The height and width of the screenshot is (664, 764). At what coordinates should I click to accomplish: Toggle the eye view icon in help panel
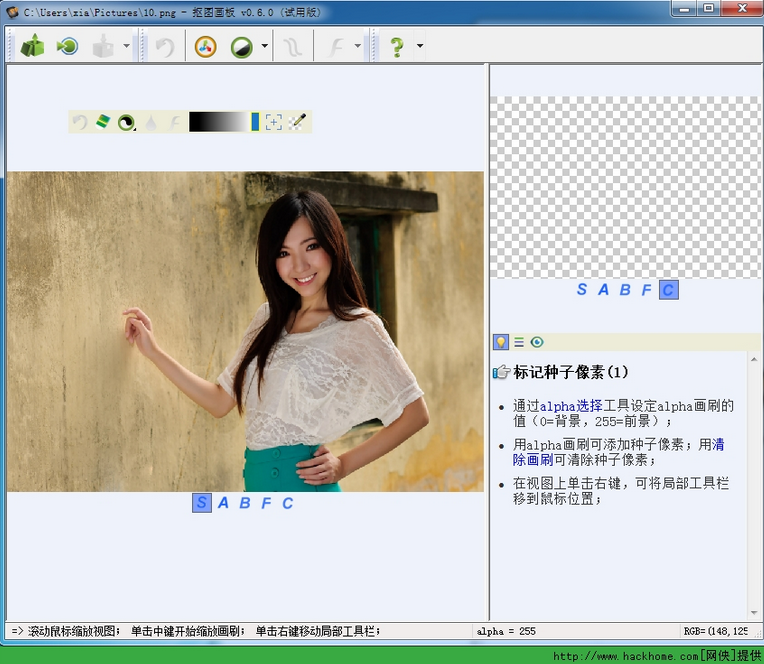537,342
